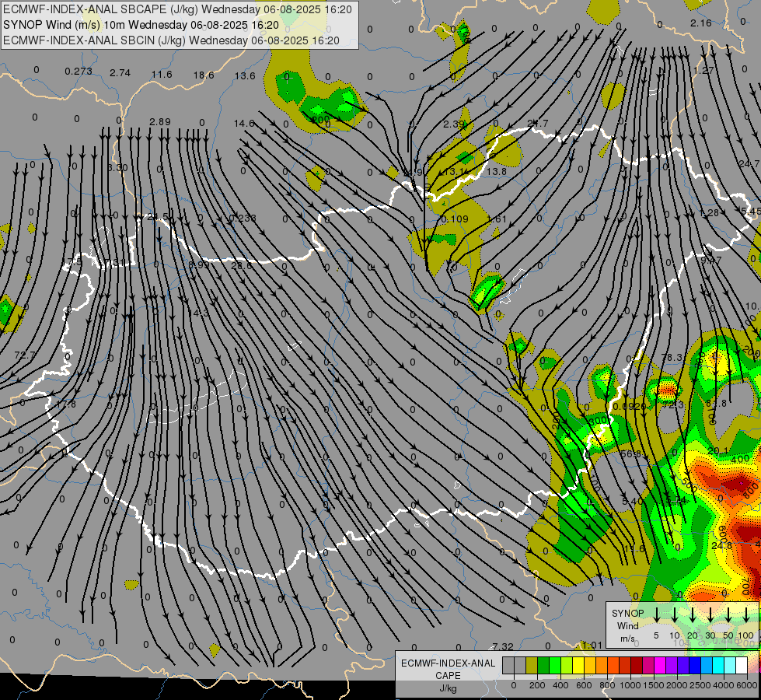Click the map value 13.6
The image size is (761, 700).
245,75
